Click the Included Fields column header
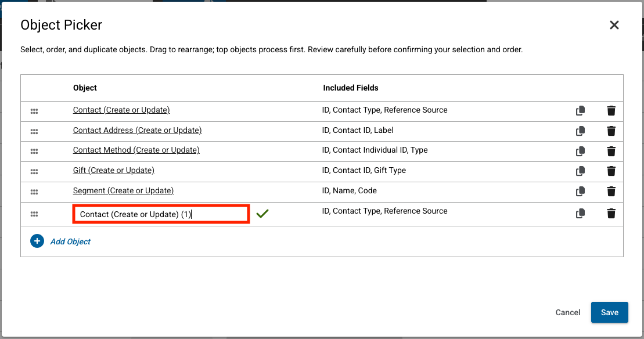 point(350,88)
